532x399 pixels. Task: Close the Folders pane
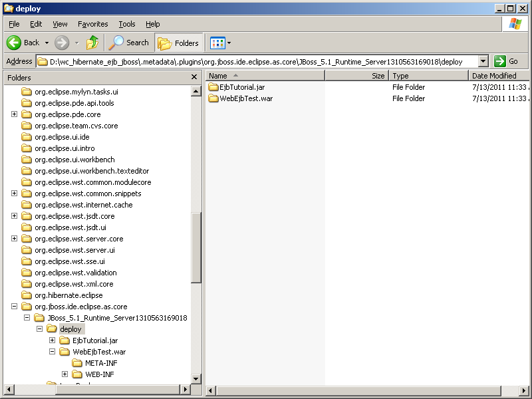point(194,77)
